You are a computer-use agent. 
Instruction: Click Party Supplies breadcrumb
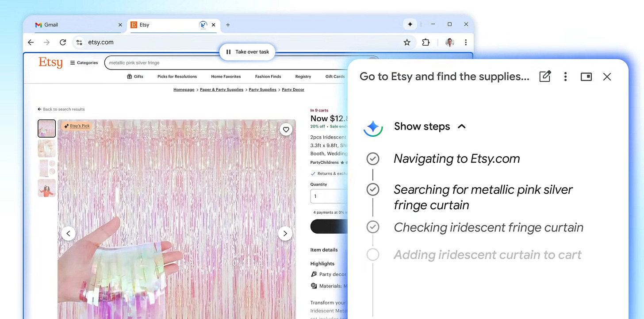click(x=262, y=90)
